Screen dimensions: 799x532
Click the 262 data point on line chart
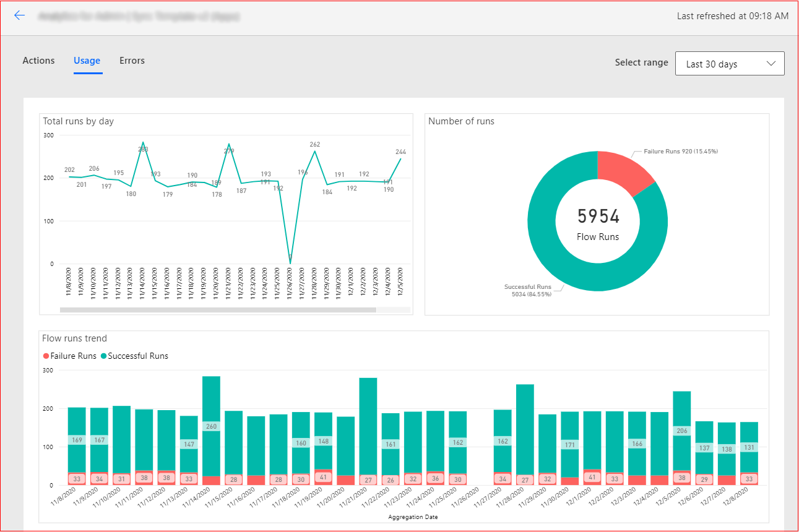click(x=315, y=144)
